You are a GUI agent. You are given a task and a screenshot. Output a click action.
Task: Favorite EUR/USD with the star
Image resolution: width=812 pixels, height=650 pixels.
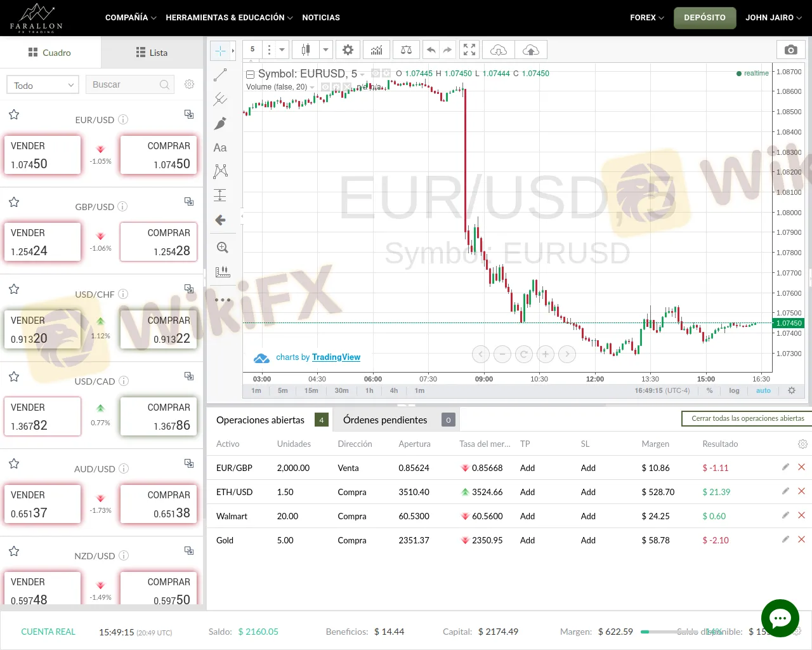tap(14, 114)
